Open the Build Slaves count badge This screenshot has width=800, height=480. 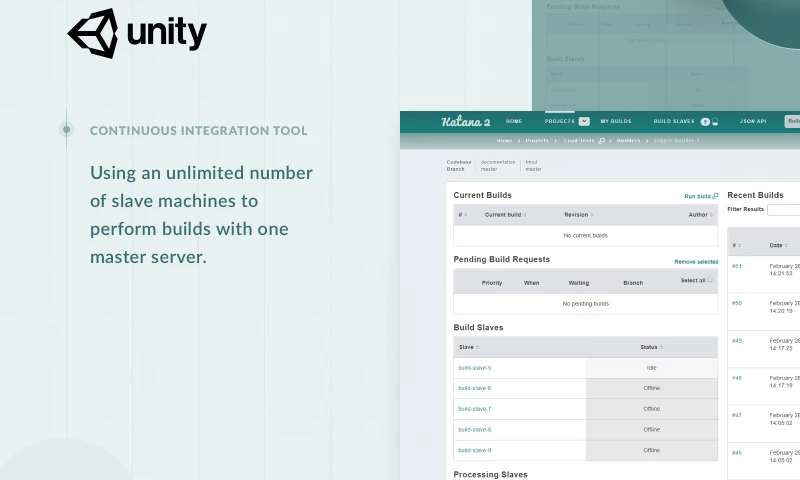705,121
